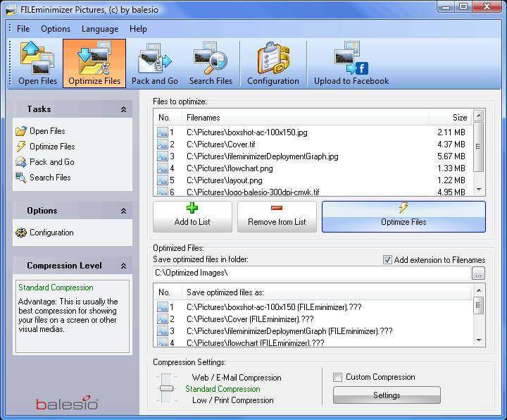507x420 pixels.
Task: Click Optimize Files lightning icon in Tasks
Action: [x=21, y=147]
